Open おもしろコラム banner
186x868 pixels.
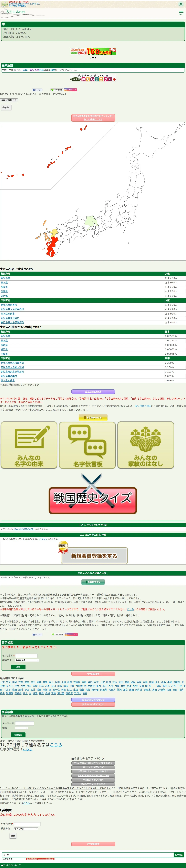coord(93,78)
